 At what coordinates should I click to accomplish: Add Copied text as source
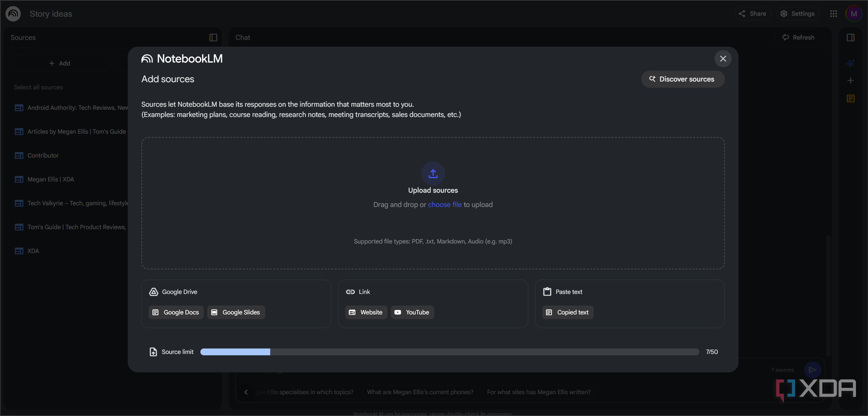click(568, 312)
